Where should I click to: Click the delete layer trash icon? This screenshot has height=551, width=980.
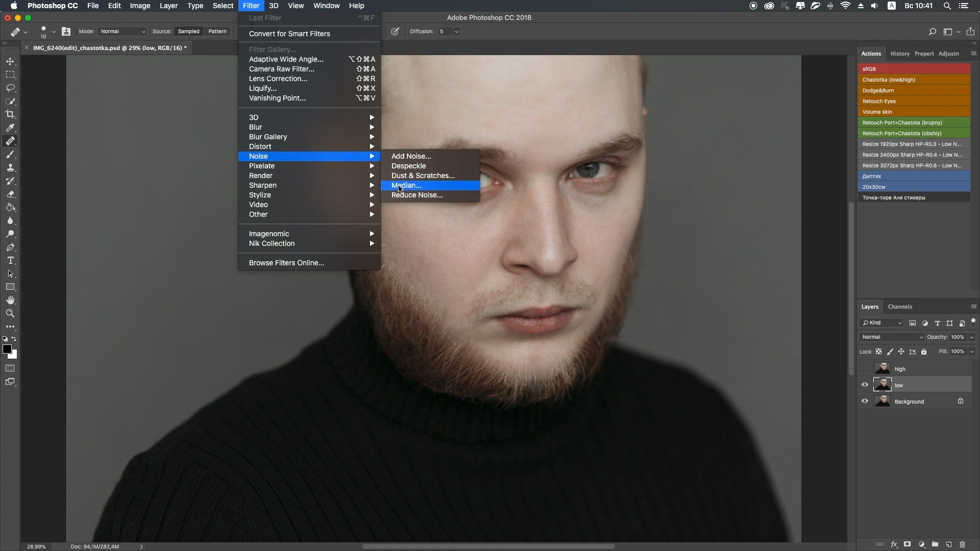[x=963, y=544]
